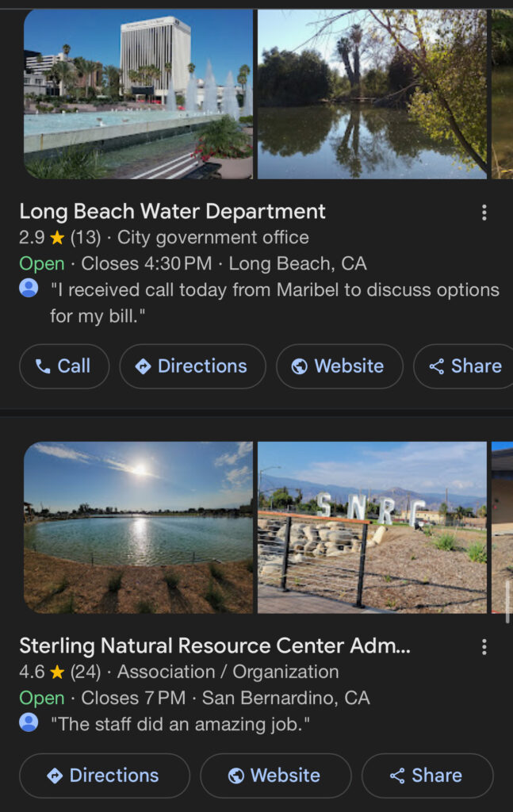Viewport: 513px width, 812px height.
Task: Read the "The staff did an amazing job" review
Action: pos(180,724)
